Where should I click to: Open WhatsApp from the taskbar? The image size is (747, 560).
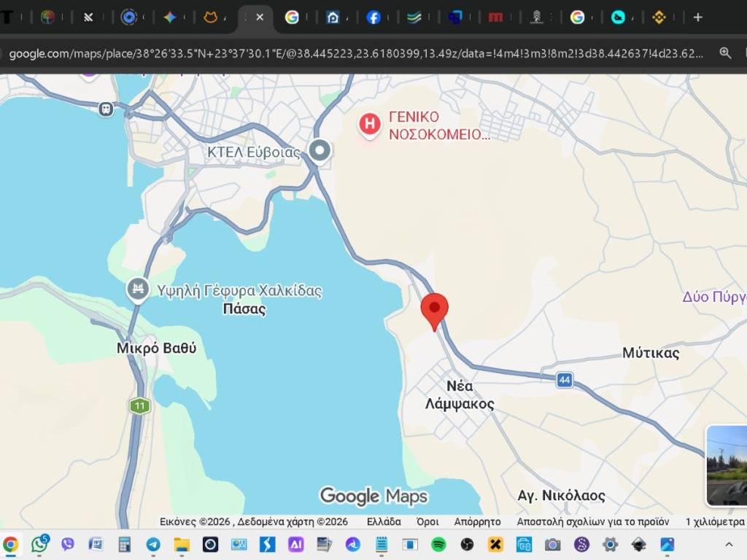(39, 544)
